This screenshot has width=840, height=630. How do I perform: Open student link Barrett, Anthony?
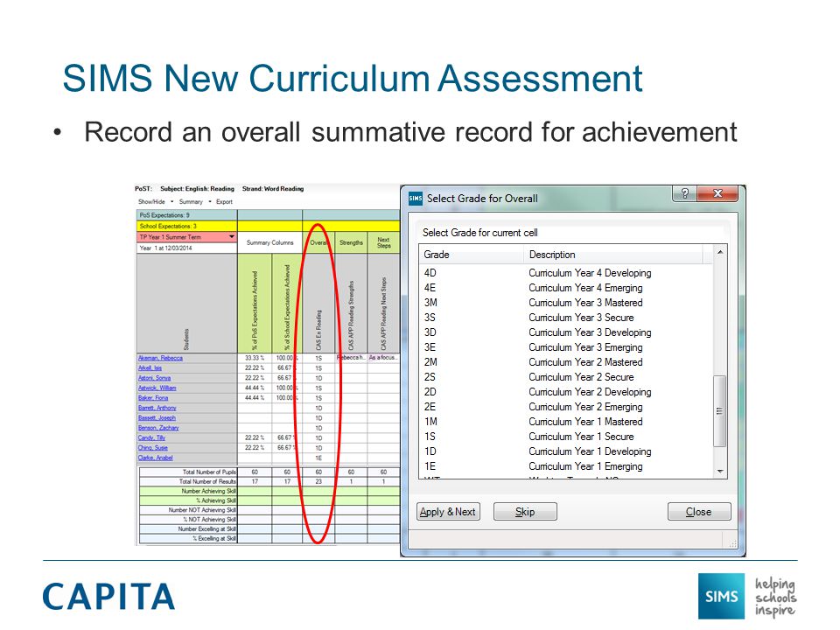[x=157, y=409]
